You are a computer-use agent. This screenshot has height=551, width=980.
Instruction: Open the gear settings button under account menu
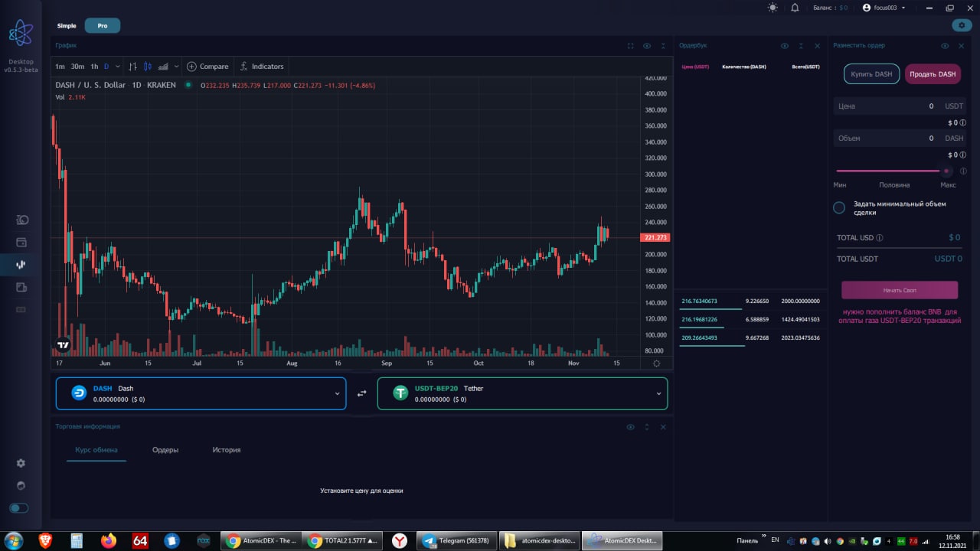click(962, 25)
